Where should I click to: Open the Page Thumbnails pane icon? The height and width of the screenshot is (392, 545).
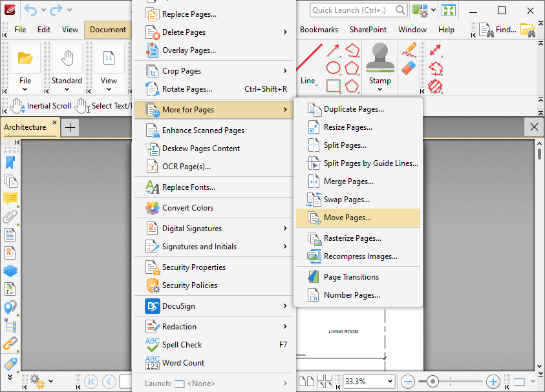click(10, 181)
